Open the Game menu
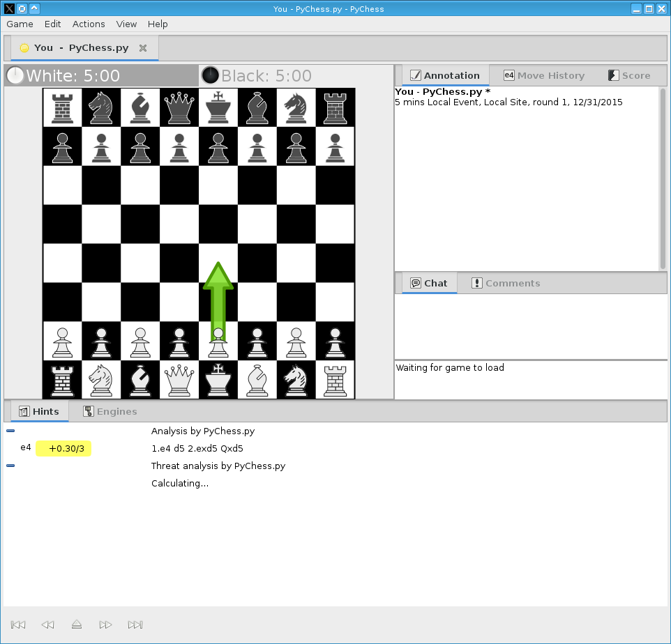 click(x=20, y=24)
